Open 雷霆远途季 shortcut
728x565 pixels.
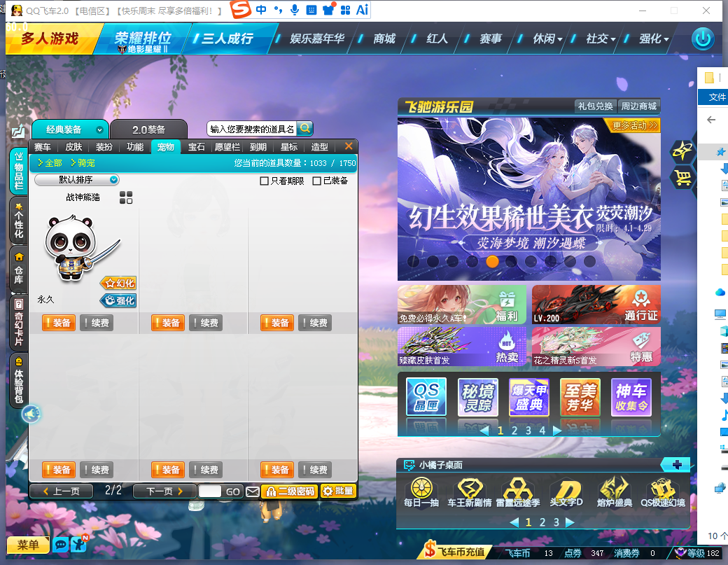(518, 493)
